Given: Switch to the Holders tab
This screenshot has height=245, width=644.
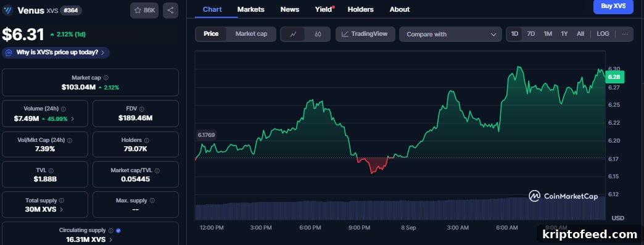Looking at the screenshot, I should click(x=361, y=9).
